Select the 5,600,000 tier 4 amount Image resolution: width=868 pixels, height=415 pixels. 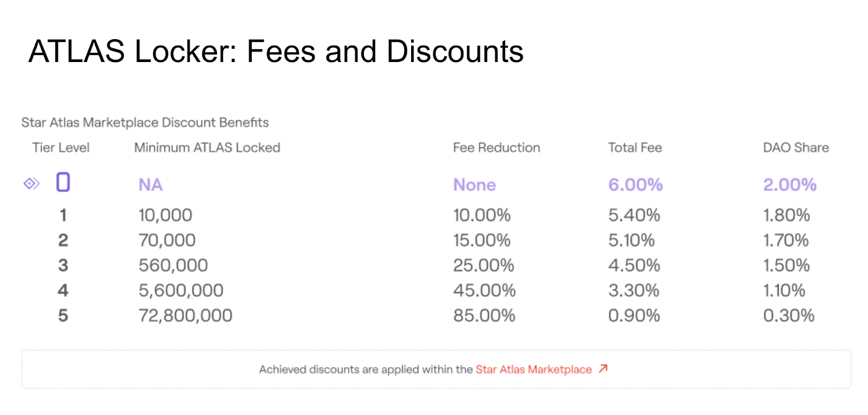coord(180,290)
